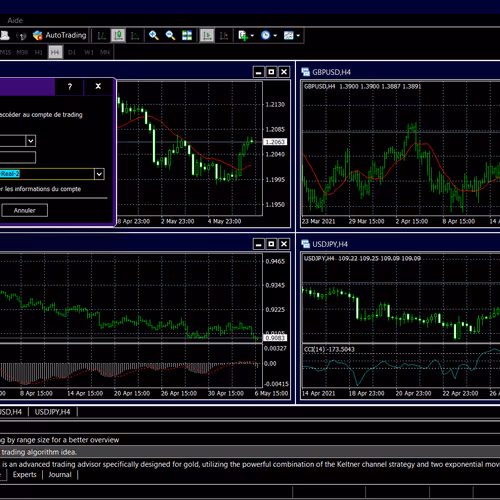
Task: Select the H4 timeframe
Action: (55, 52)
